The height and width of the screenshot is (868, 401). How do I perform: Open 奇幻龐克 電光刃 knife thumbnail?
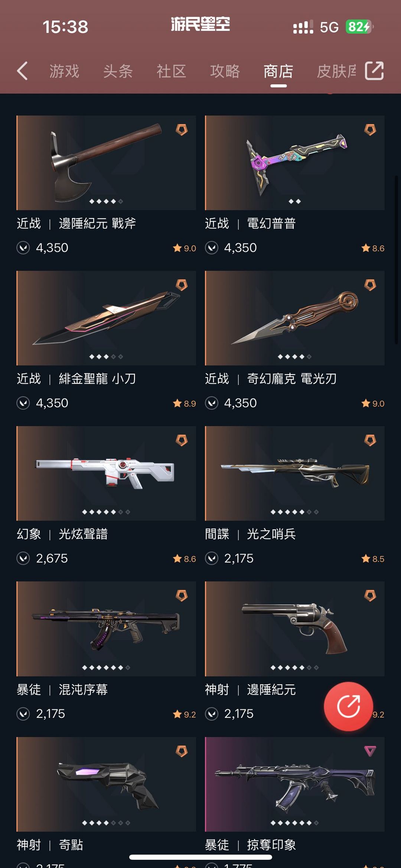coord(295,318)
